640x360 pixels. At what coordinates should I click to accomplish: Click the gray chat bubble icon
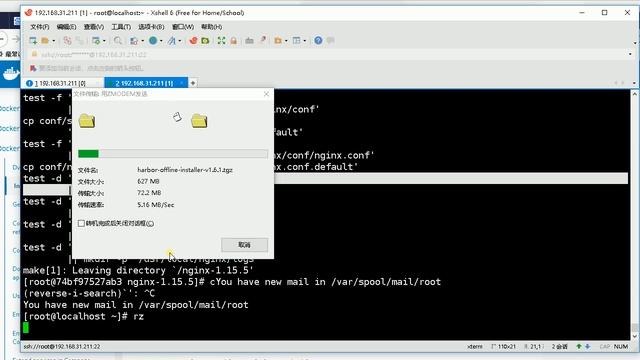click(x=331, y=40)
